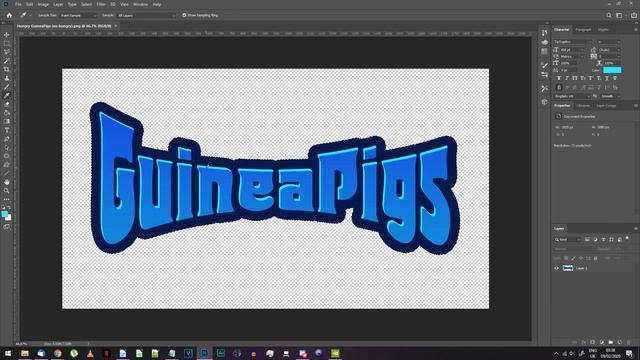Open the Edit Toolbar three-dots button

click(7, 199)
